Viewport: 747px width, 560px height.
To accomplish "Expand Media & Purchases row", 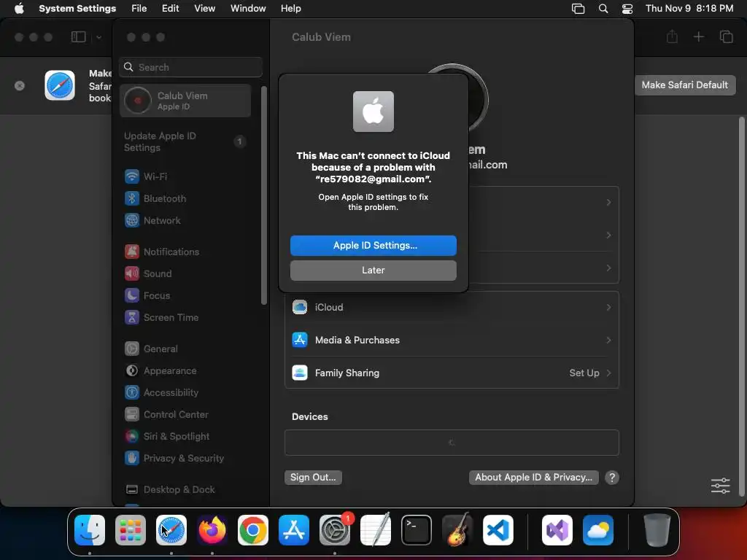I will point(452,341).
